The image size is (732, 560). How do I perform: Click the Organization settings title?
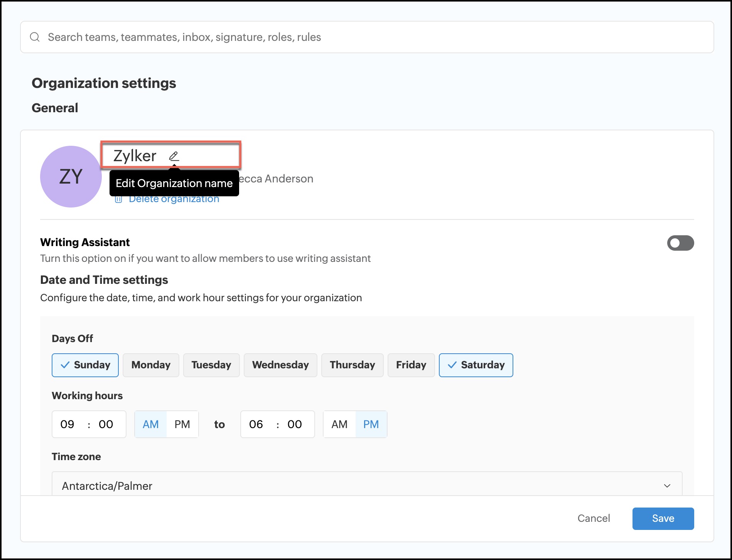click(x=104, y=83)
